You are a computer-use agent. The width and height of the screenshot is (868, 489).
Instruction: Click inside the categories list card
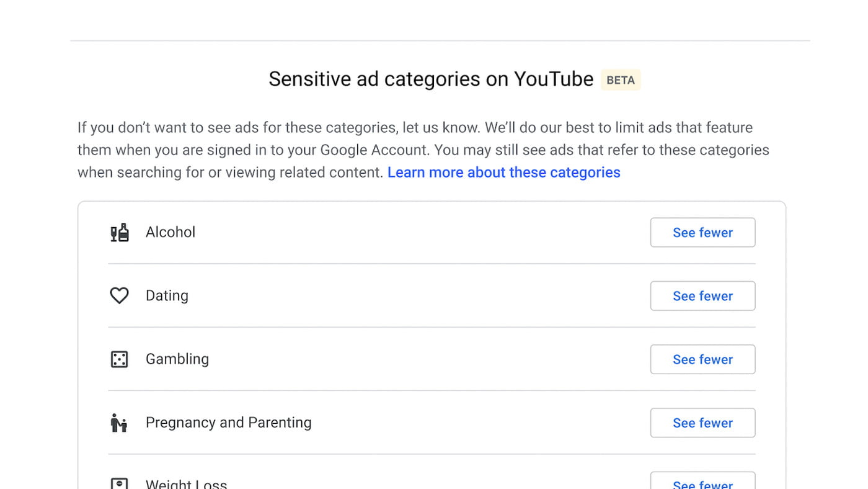tap(432, 341)
